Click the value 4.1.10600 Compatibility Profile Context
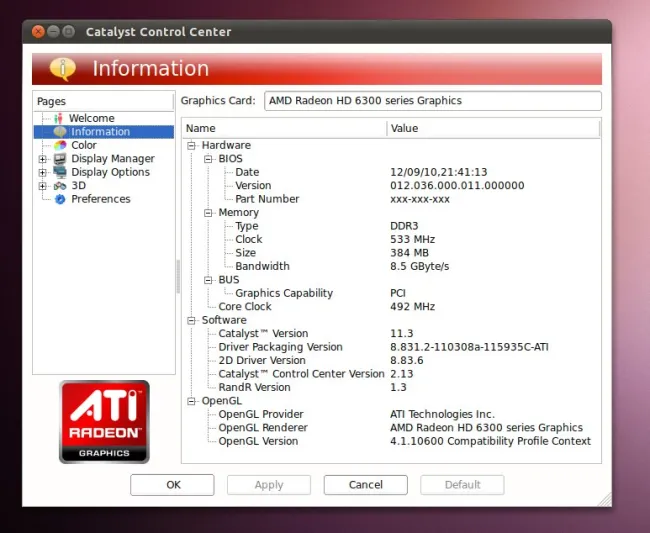Image resolution: width=650 pixels, height=533 pixels. (x=490, y=441)
